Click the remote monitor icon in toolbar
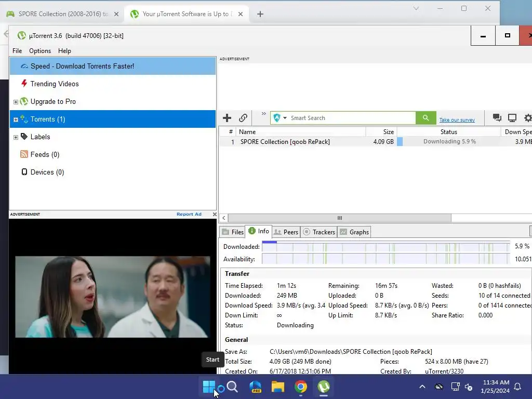Viewport: 532px width, 399px height. 512,118
